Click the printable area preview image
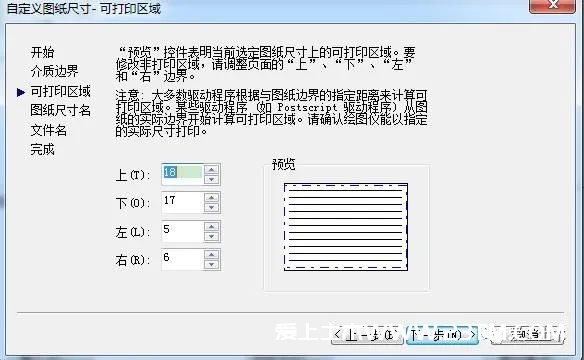Screen dimensions: 584x360 pyautogui.click(x=346, y=227)
